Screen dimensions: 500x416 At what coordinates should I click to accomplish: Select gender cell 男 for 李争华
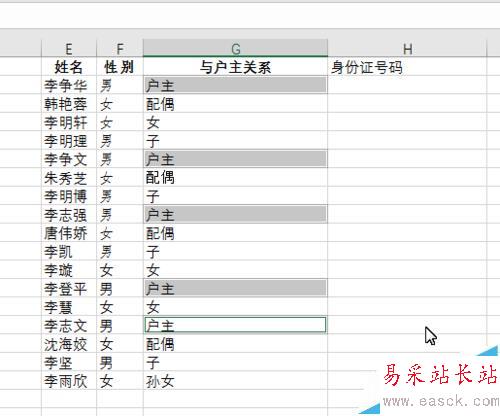click(120, 85)
